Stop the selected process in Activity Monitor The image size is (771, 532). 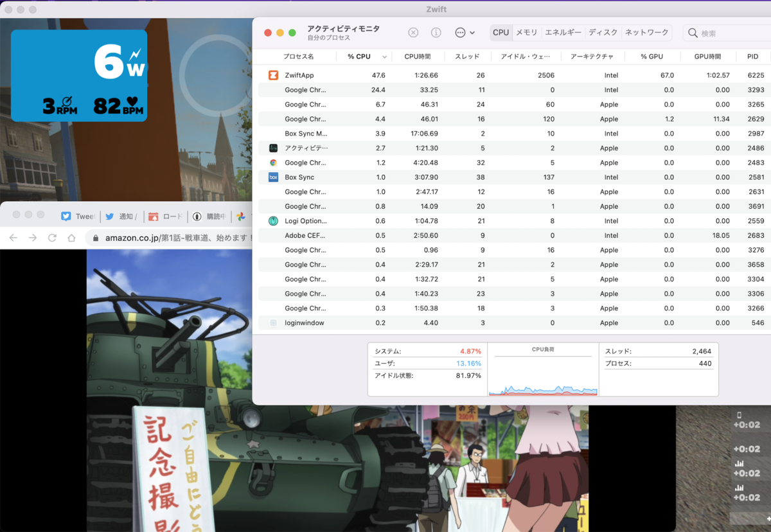click(413, 33)
